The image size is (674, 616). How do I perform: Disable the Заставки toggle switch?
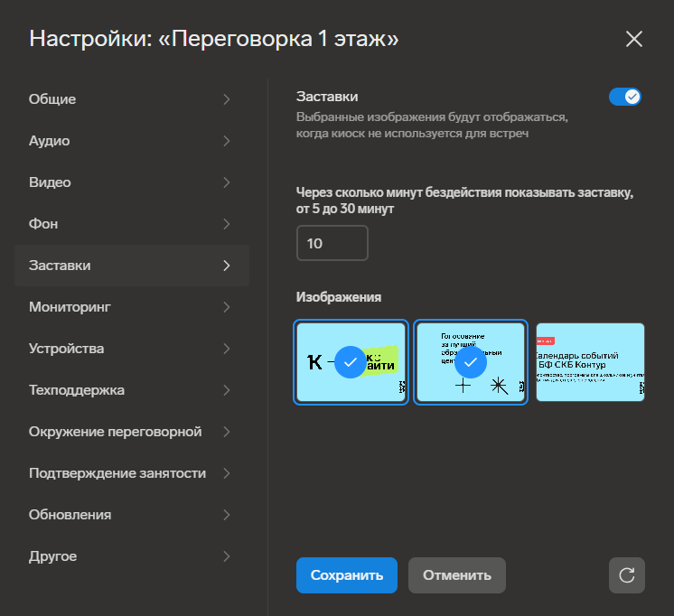click(x=624, y=97)
